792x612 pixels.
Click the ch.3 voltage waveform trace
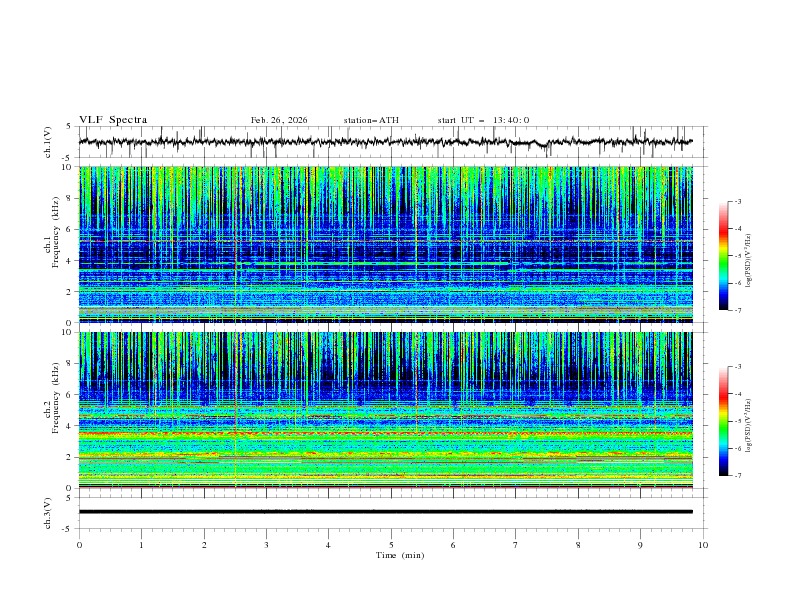coord(386,512)
